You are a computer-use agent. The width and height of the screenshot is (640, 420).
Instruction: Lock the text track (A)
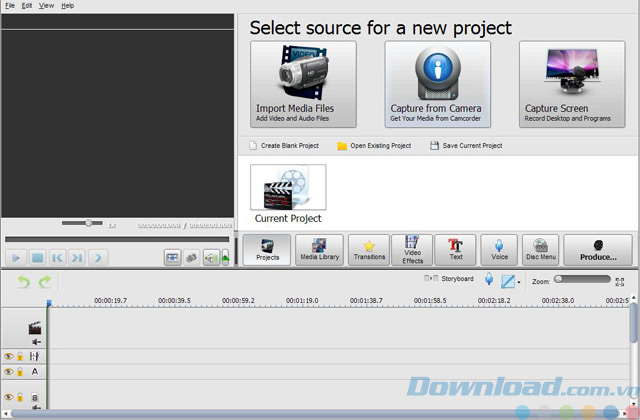click(x=20, y=372)
